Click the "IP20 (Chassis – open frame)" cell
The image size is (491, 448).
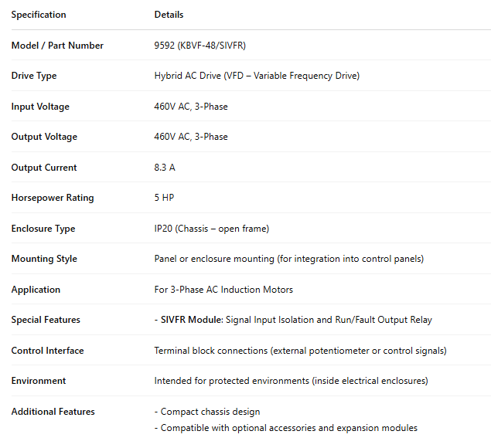[212, 229]
